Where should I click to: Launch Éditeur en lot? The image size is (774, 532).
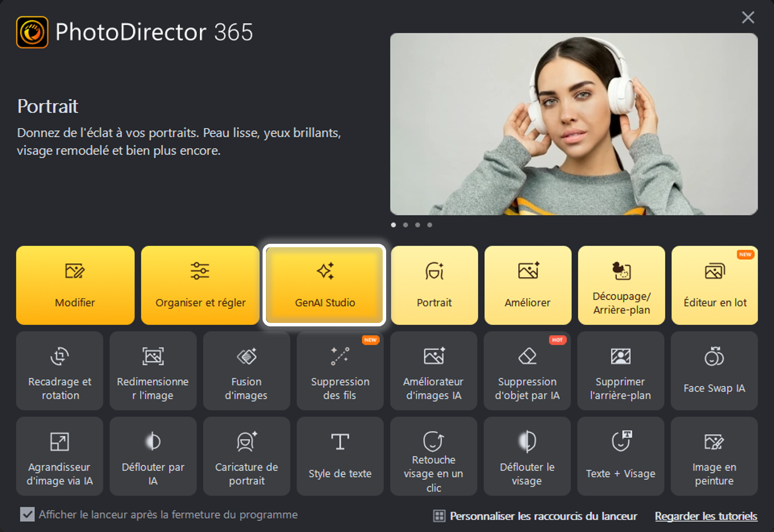(x=715, y=285)
